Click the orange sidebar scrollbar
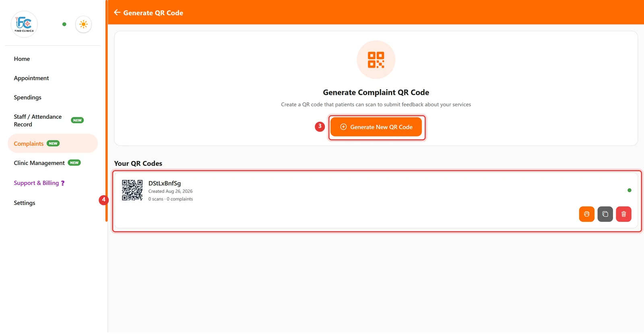The image size is (644, 334). [x=107, y=111]
